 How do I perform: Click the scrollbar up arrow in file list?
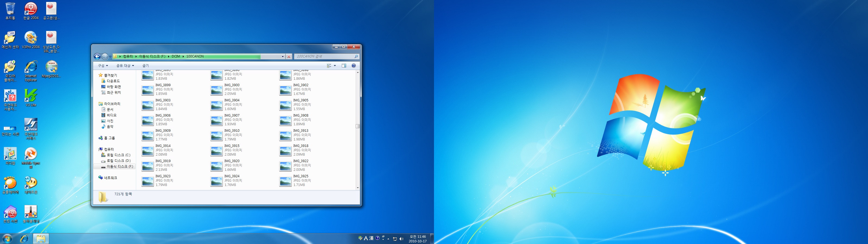point(358,72)
